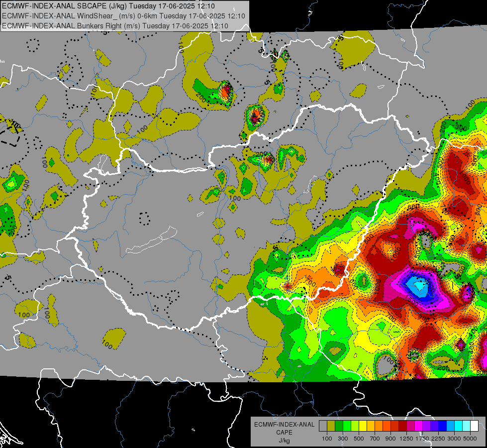The image size is (487, 448).
Task: Click the legend value 5000
Action: pyautogui.click(x=470, y=439)
